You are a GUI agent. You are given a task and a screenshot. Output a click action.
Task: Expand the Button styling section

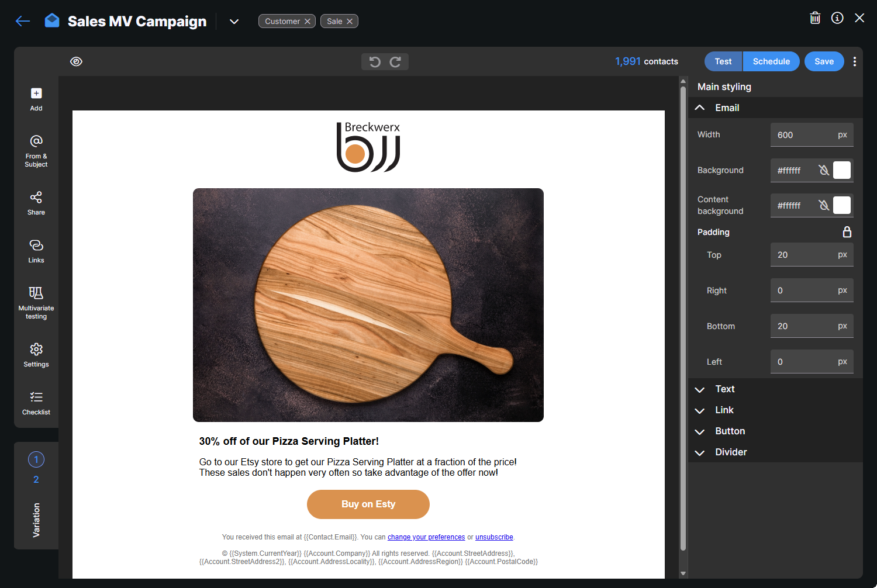click(x=730, y=431)
